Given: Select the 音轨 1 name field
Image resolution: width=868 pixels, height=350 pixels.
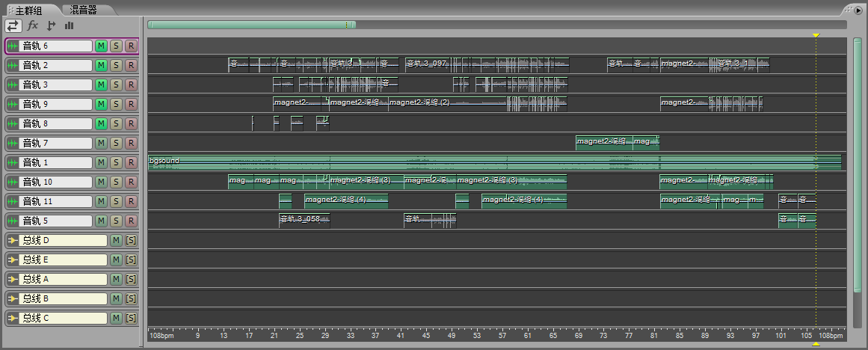Looking at the screenshot, I should 55,163.
